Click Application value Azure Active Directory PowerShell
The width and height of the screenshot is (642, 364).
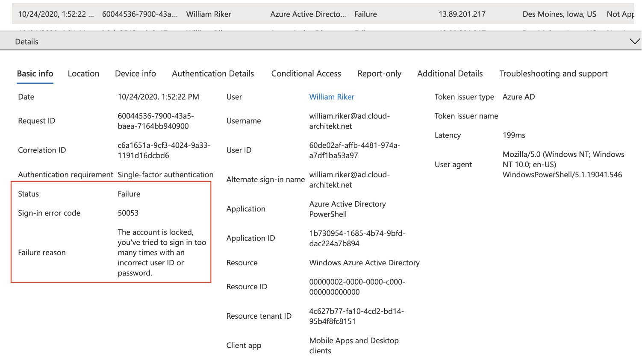tap(348, 209)
